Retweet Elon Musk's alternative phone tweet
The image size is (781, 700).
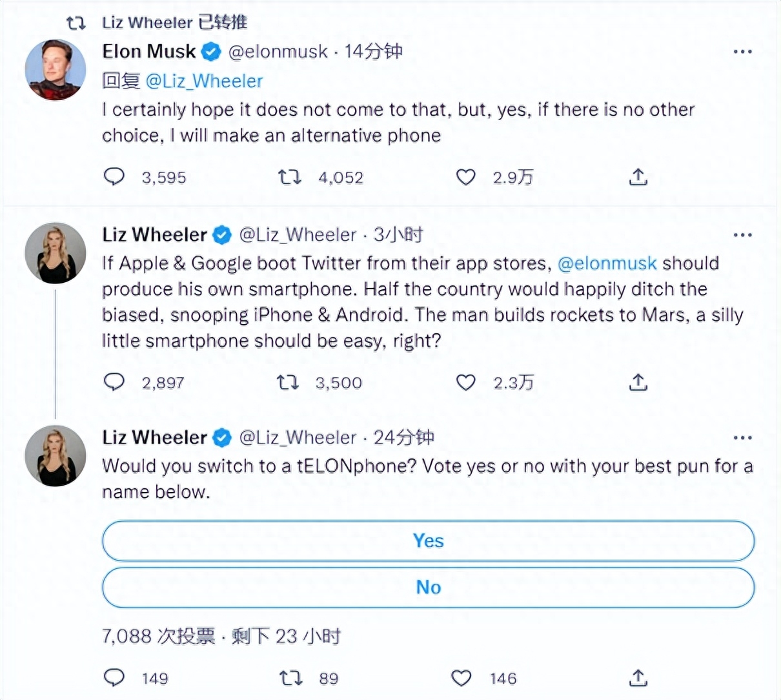click(x=289, y=176)
